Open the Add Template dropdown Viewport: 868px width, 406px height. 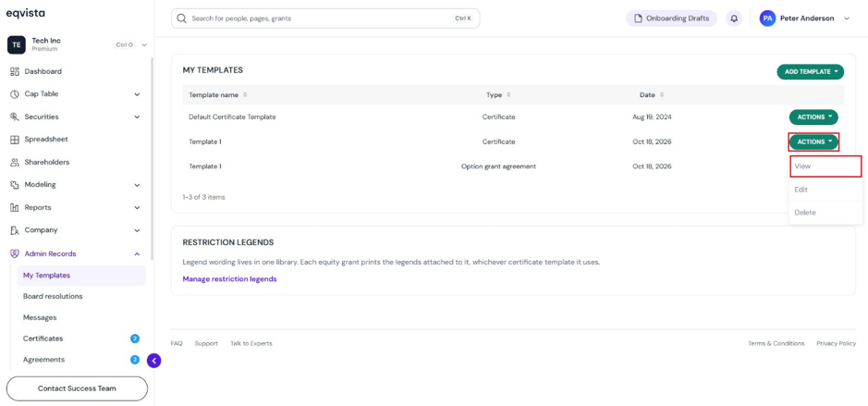(811, 71)
